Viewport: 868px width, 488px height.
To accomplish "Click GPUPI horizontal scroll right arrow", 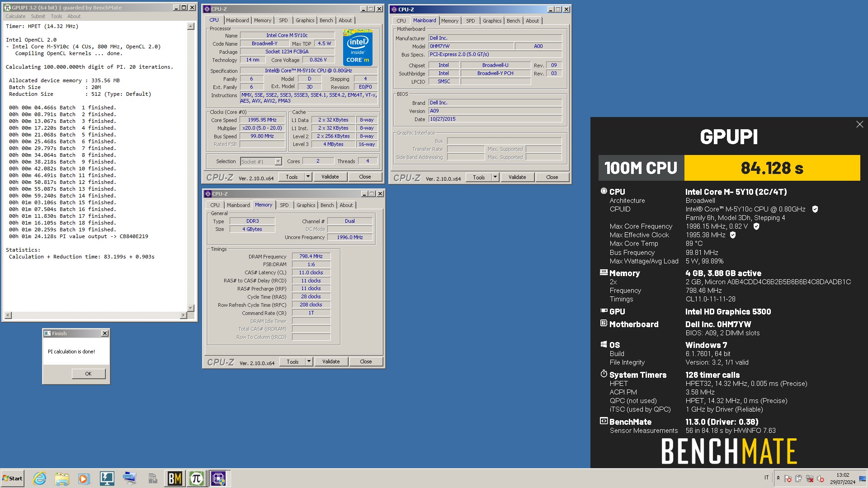I will (x=183, y=315).
